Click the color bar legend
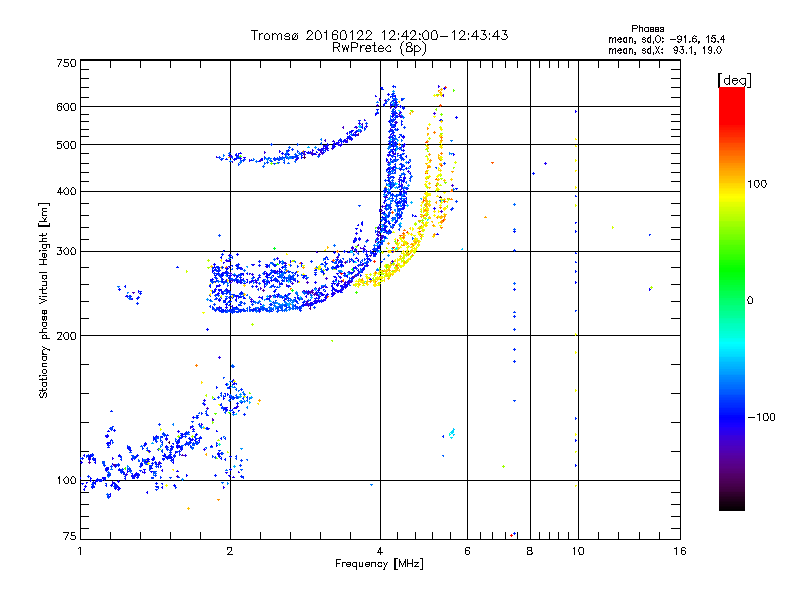 pos(732,298)
